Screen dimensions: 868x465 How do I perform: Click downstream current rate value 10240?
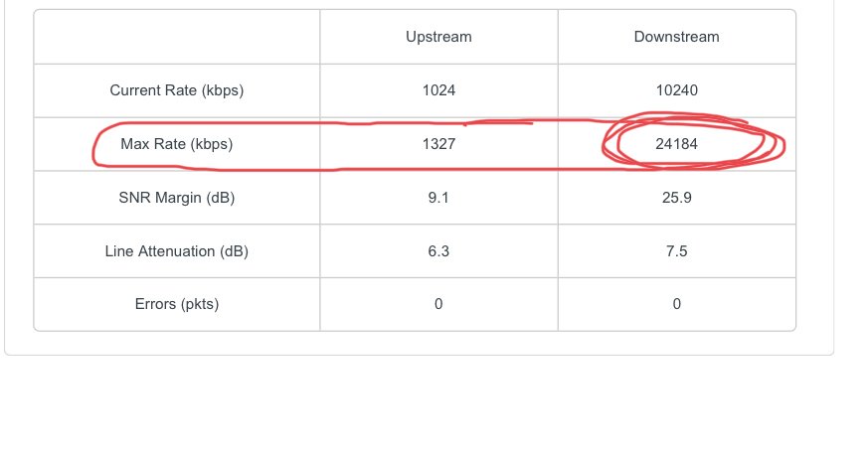coord(676,90)
